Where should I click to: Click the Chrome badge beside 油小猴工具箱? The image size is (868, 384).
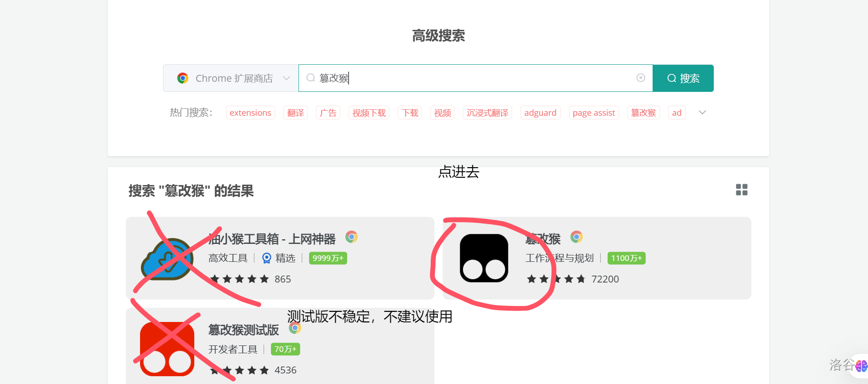point(351,237)
